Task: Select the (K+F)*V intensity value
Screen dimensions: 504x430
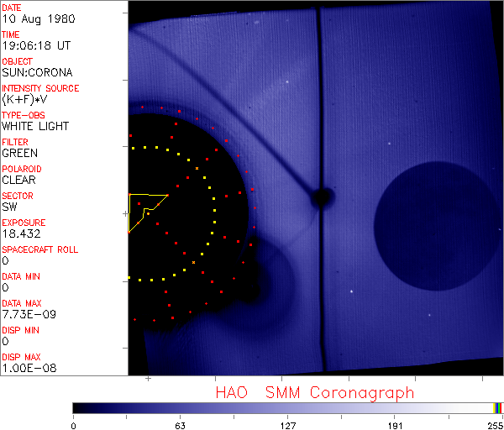Action: click(x=24, y=99)
